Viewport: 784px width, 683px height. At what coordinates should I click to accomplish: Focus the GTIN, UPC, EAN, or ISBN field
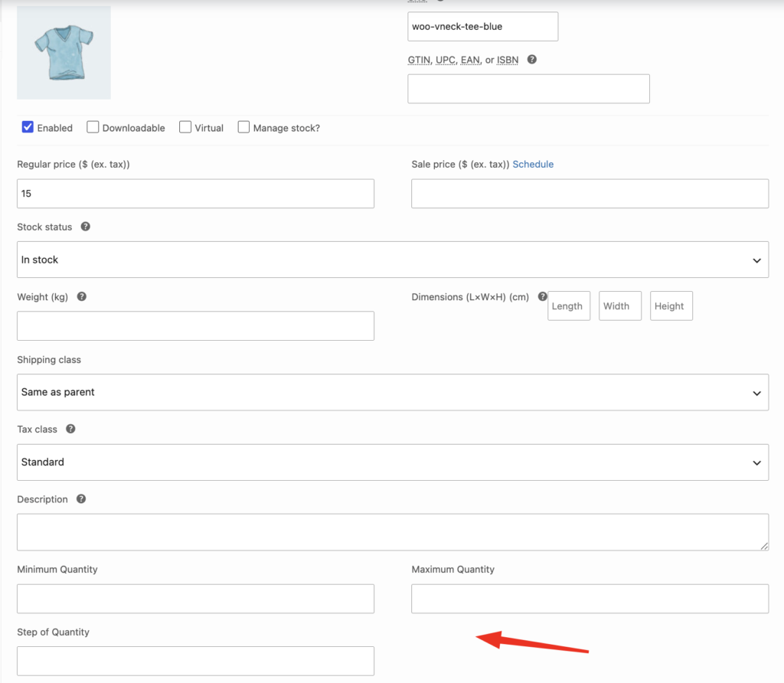(x=528, y=89)
